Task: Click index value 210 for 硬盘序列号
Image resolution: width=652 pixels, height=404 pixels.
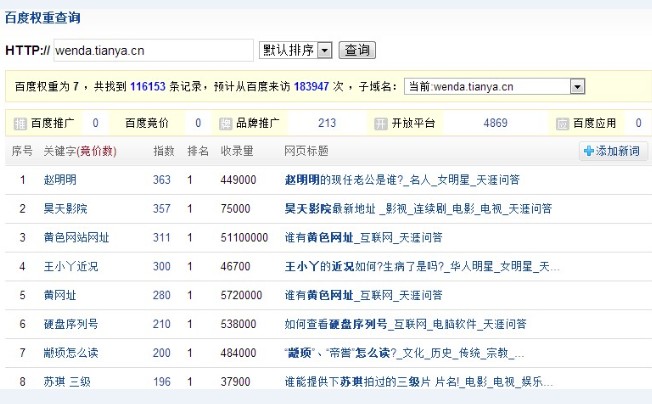Action: pyautogui.click(x=162, y=324)
